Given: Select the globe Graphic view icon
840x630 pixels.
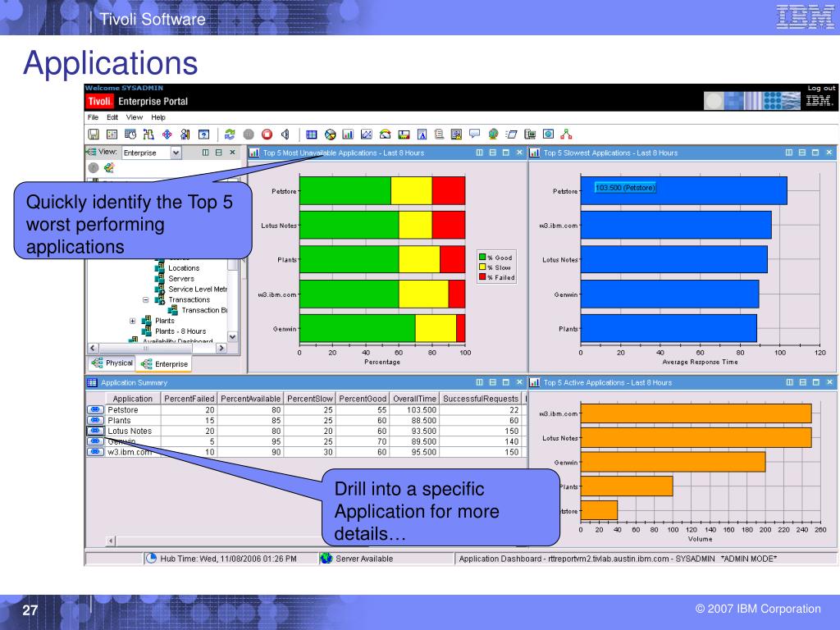Looking at the screenshot, I should pos(493,134).
